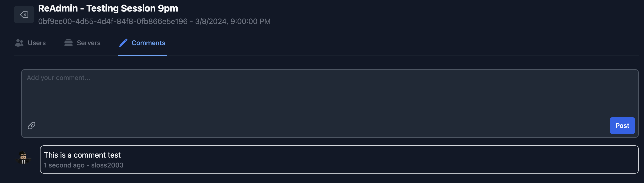Select the comment 'This is a comment test'
Screen dimensions: 644x183
coord(82,155)
